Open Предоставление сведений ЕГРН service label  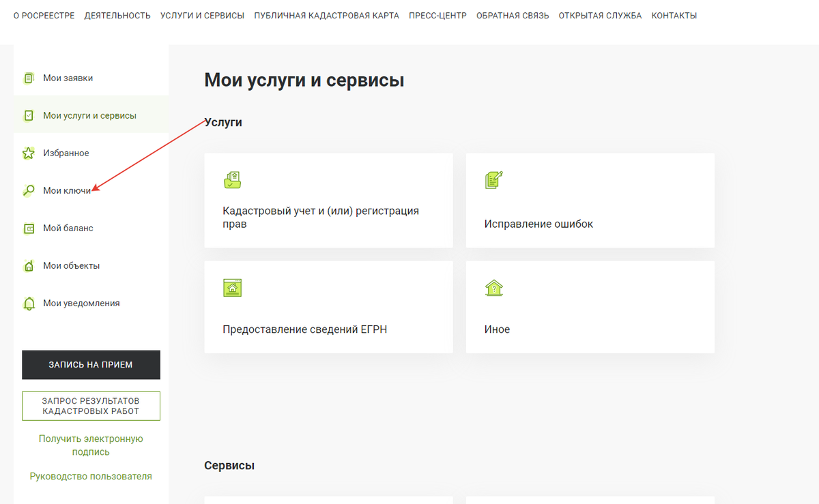point(305,329)
